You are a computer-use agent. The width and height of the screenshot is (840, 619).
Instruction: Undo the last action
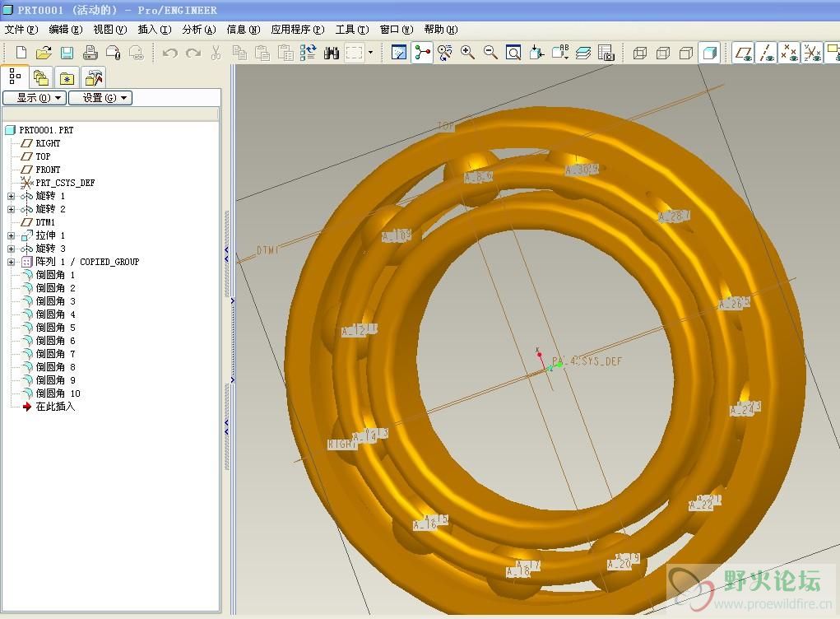click(169, 53)
